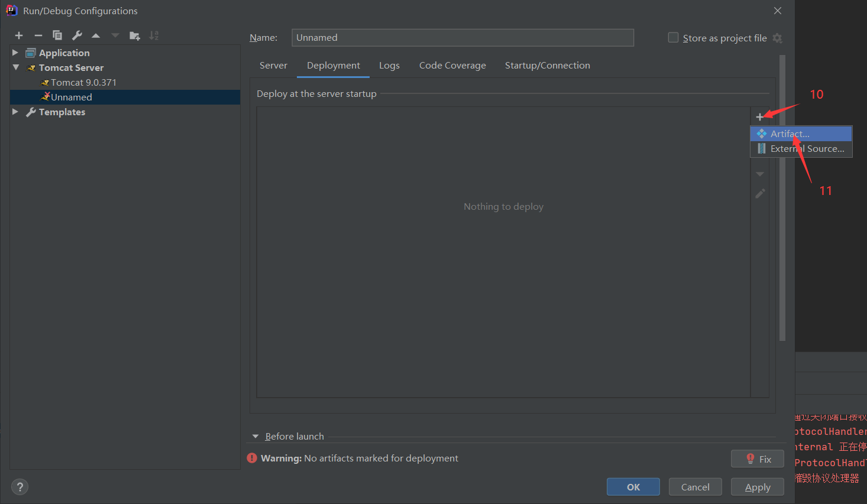
Task: Open the Startup/Connection tab
Action: pyautogui.click(x=548, y=65)
